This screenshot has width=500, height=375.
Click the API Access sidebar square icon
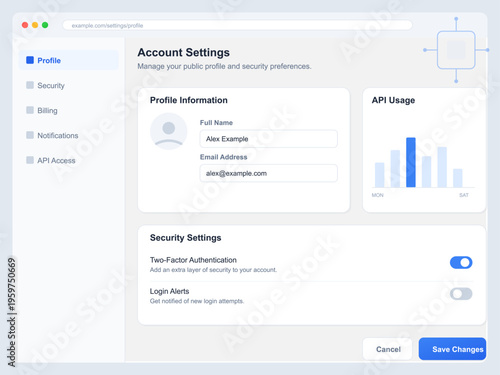point(30,160)
